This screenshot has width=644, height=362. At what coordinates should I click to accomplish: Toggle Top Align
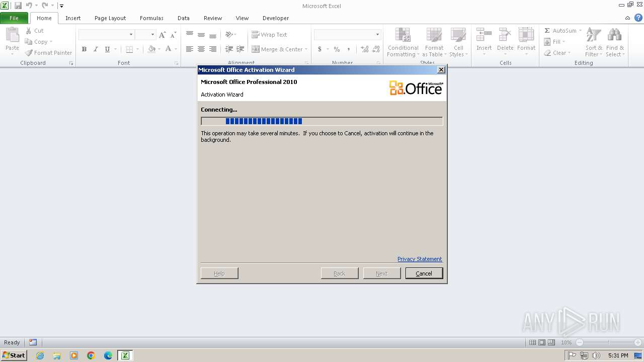[189, 35]
